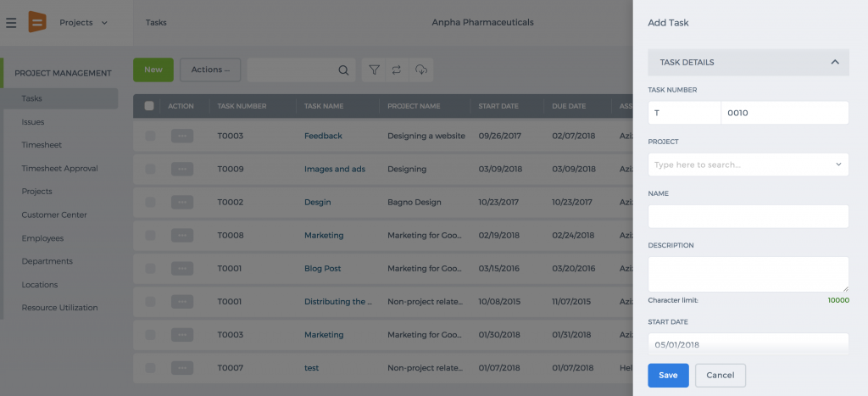This screenshot has width=868, height=396.
Task: Open row action dots for T0003 Feedback
Action: [x=182, y=136]
